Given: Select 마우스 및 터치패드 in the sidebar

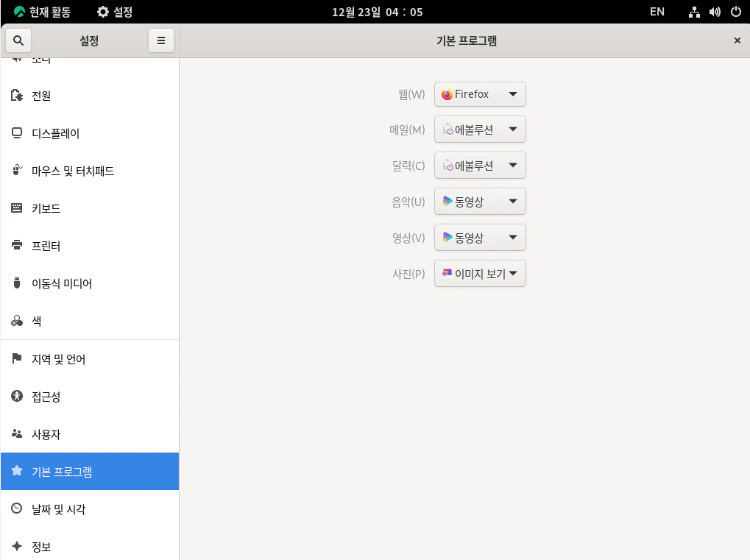Looking at the screenshot, I should click(x=90, y=171).
